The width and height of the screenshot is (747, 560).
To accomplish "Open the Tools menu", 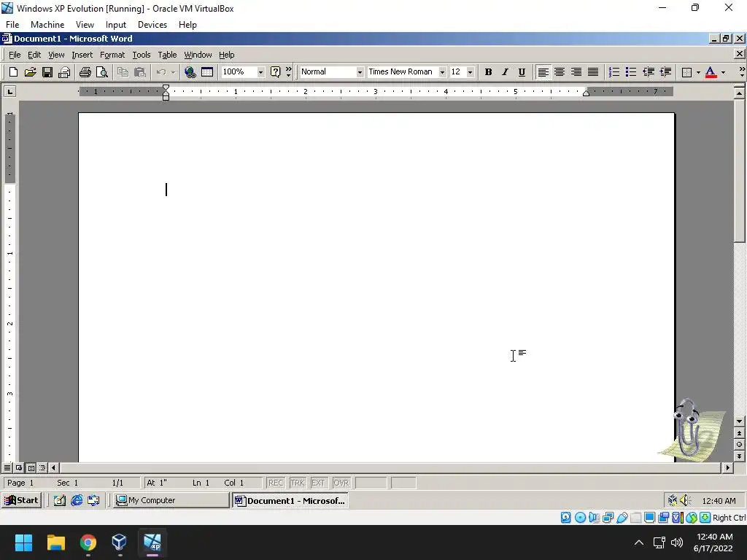I will tap(141, 55).
